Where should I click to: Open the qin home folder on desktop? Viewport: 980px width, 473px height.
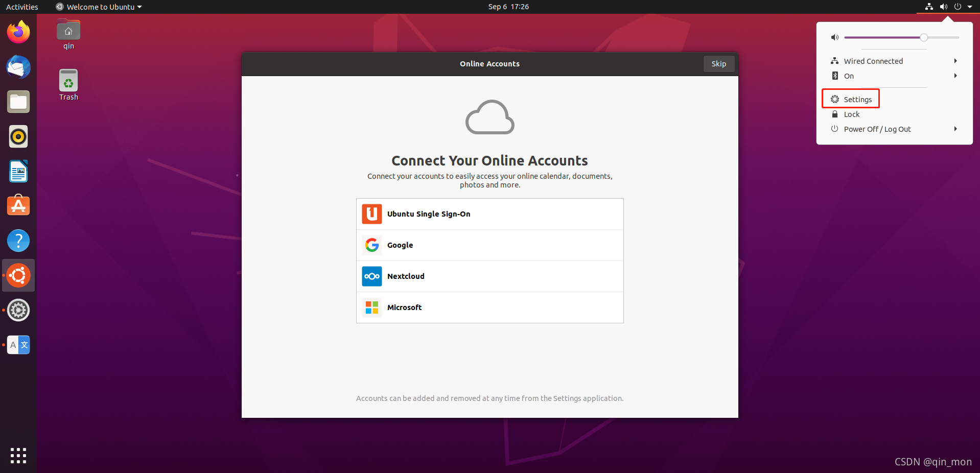click(68, 35)
